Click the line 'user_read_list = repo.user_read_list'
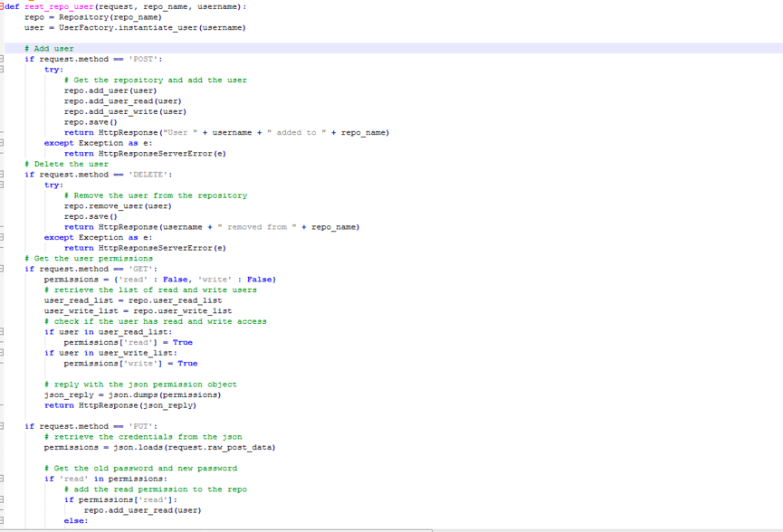Image resolution: width=783 pixels, height=532 pixels. click(133, 300)
